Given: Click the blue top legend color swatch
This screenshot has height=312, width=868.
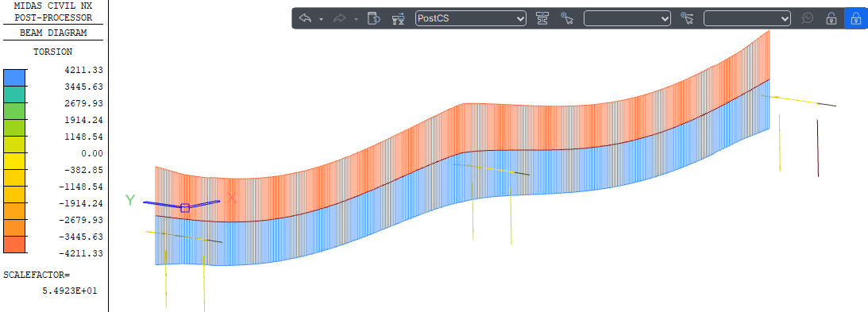Looking at the screenshot, I should pyautogui.click(x=14, y=78).
